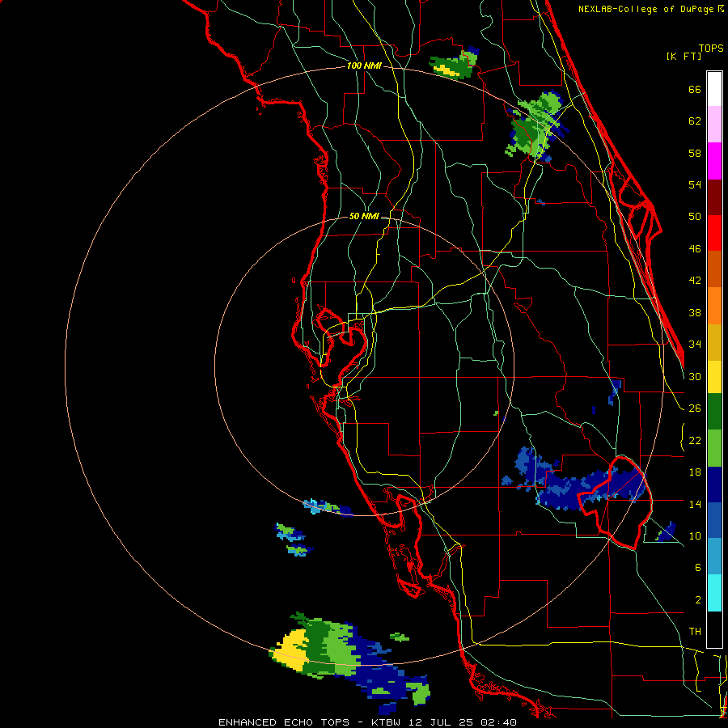Select the bright orange legend swatch

(x=714, y=306)
